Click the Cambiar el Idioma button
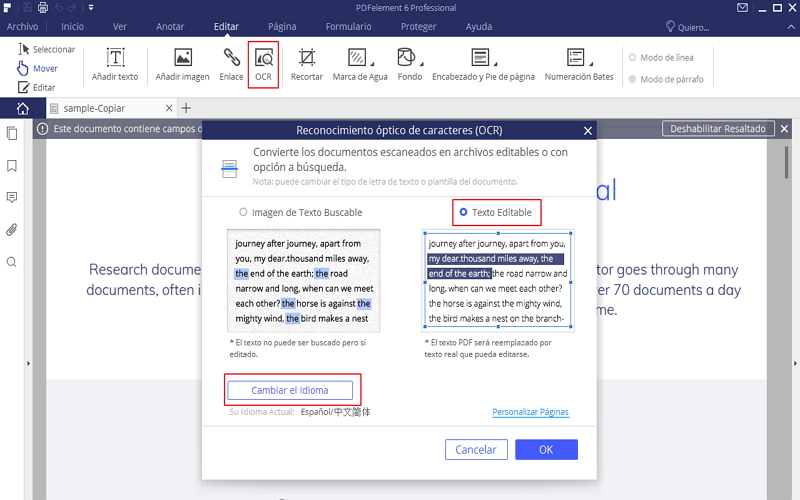The width and height of the screenshot is (800, 500). point(290,390)
